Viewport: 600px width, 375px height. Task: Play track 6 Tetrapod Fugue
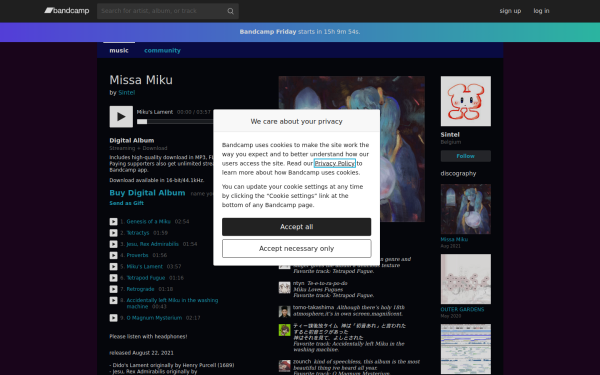click(x=114, y=278)
